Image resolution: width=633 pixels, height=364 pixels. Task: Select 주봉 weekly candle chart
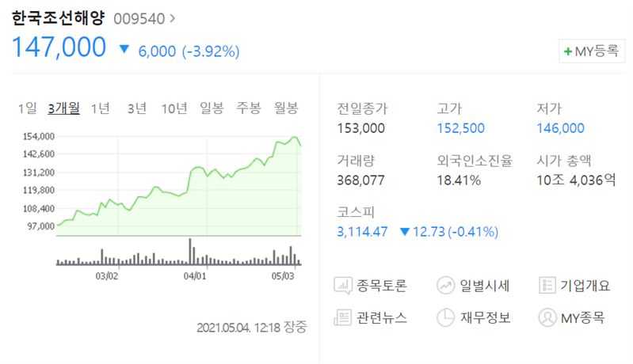[x=248, y=108]
